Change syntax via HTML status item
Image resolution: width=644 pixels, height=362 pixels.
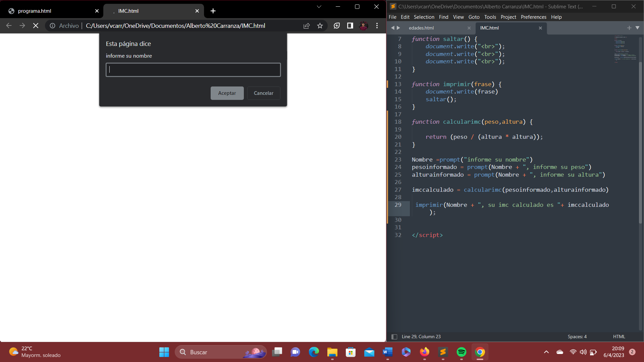[x=619, y=337]
